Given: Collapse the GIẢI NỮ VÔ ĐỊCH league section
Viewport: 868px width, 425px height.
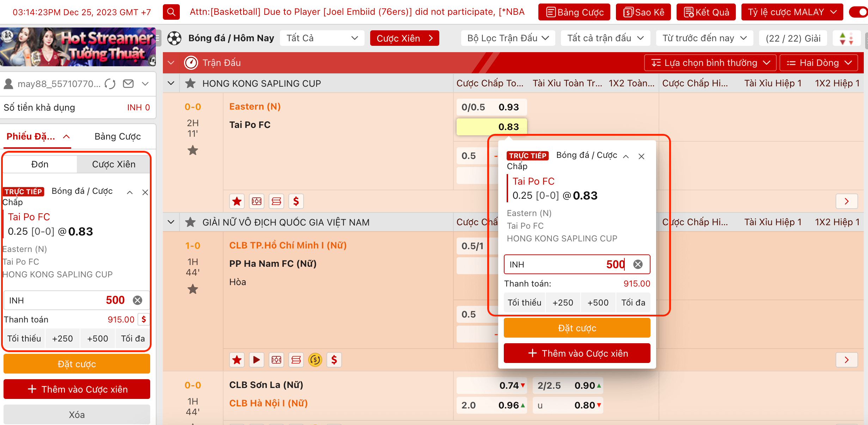Looking at the screenshot, I should [x=171, y=222].
